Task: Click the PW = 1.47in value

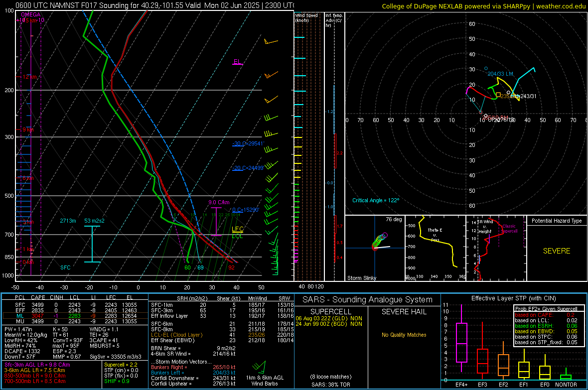Action: 18,329
